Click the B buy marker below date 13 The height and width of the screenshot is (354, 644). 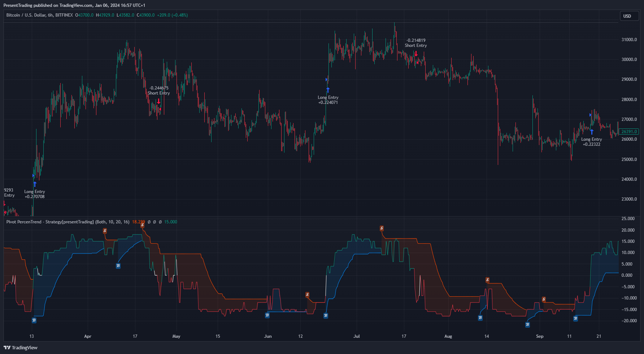pyautogui.click(x=34, y=320)
